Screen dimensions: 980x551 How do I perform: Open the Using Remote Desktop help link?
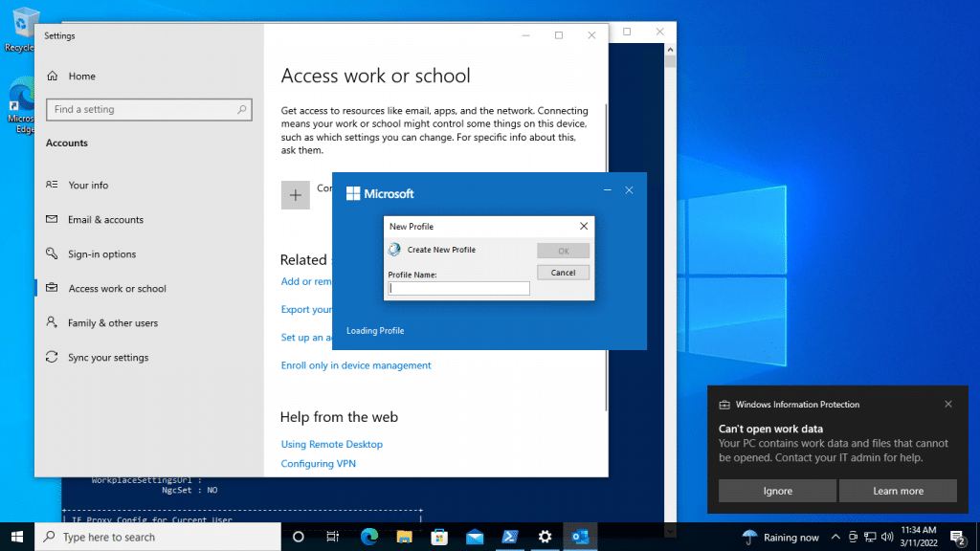pos(331,444)
